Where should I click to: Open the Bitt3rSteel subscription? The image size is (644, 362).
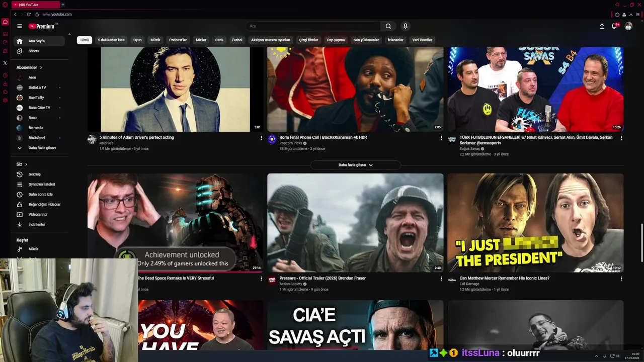pos(39,138)
